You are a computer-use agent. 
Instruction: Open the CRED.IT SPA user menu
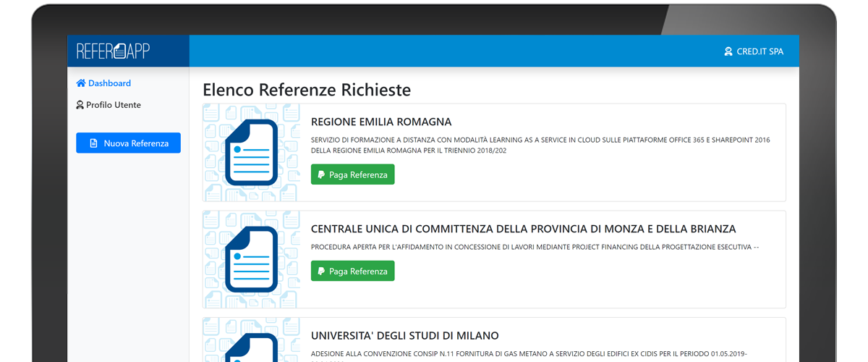[x=754, y=51]
